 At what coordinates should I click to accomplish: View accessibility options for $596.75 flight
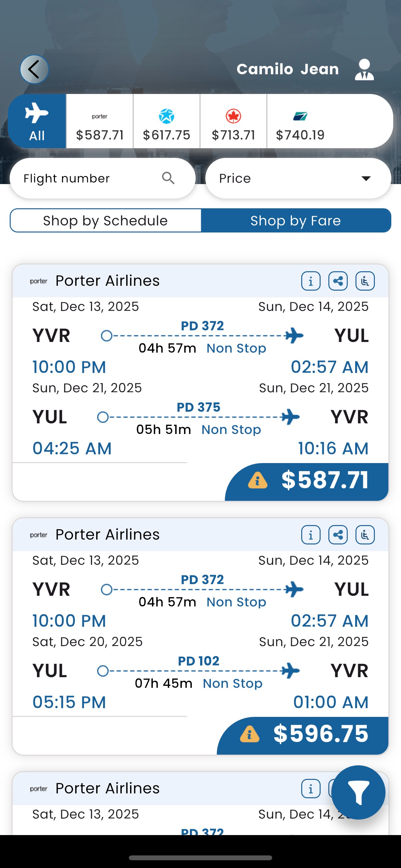365,535
